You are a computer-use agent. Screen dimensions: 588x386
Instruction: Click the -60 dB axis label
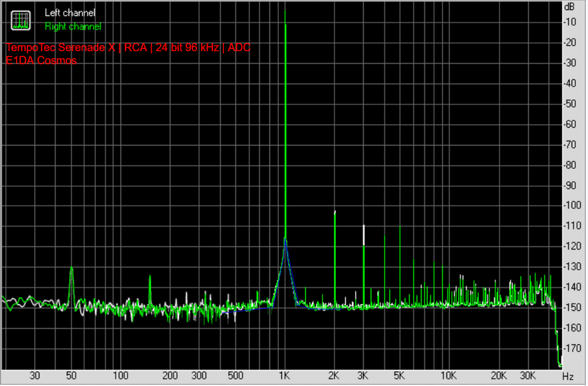pyautogui.click(x=570, y=124)
